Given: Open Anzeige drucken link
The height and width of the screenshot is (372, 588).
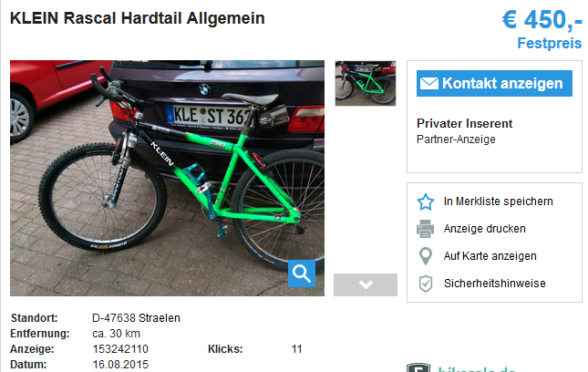Looking at the screenshot, I should coord(484,229).
